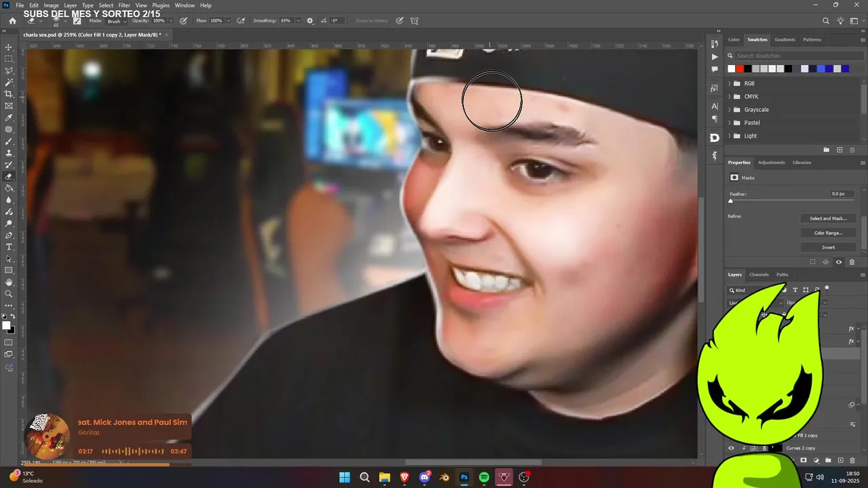Viewport: 868px width, 488px height.
Task: Expand the RGB swatch group
Action: coord(730,83)
